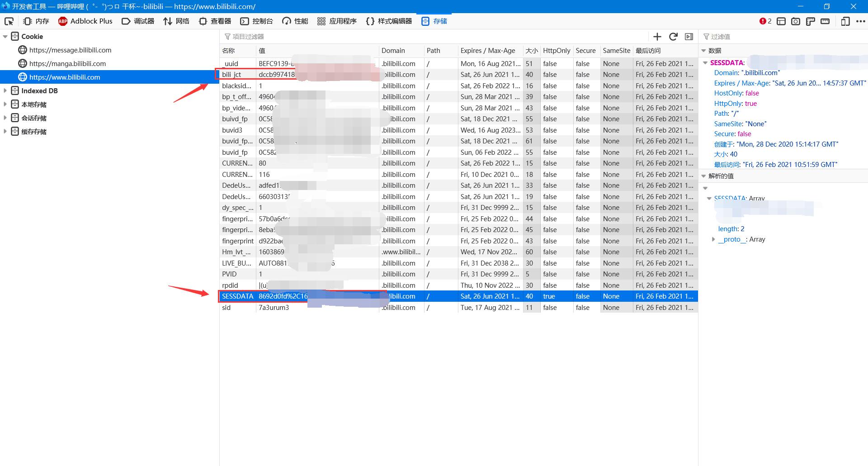Select the rpdid cookie name cell
The image size is (868, 466).
pyautogui.click(x=238, y=285)
